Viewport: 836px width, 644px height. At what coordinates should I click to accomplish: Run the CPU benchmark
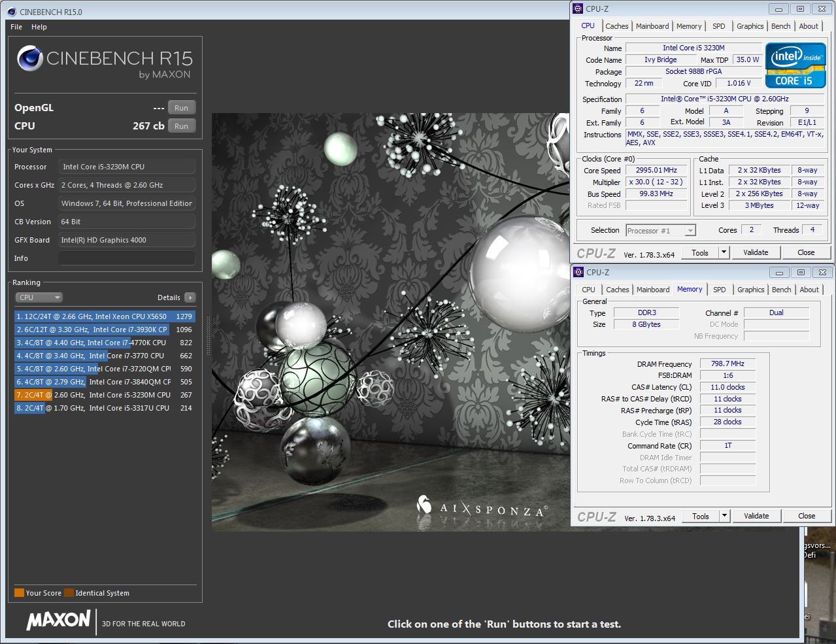pos(182,126)
